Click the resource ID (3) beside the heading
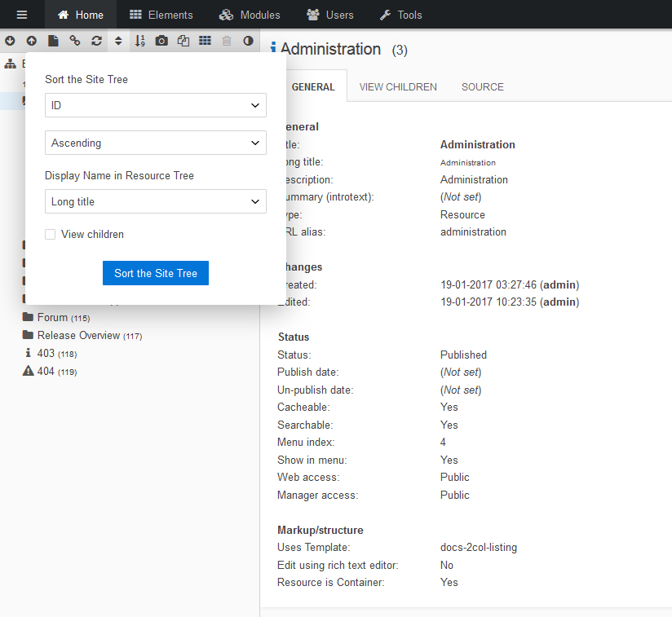The width and height of the screenshot is (672, 617). [x=400, y=50]
